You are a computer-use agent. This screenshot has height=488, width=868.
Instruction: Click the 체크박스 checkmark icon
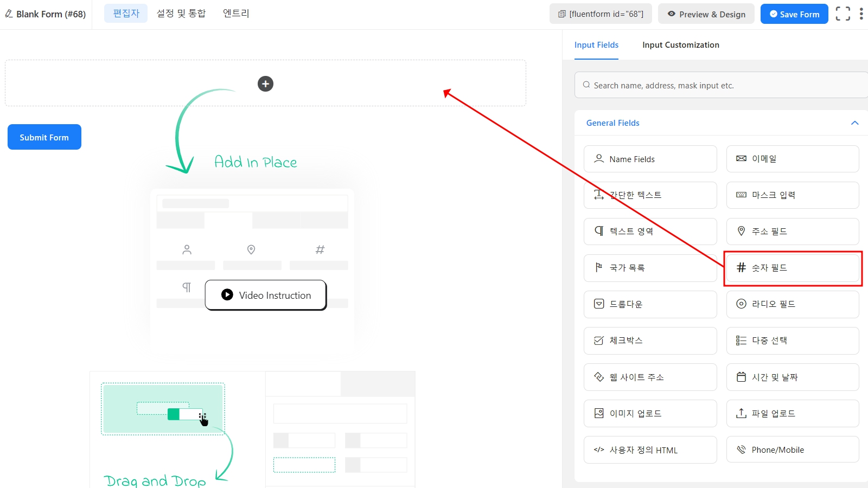599,341
